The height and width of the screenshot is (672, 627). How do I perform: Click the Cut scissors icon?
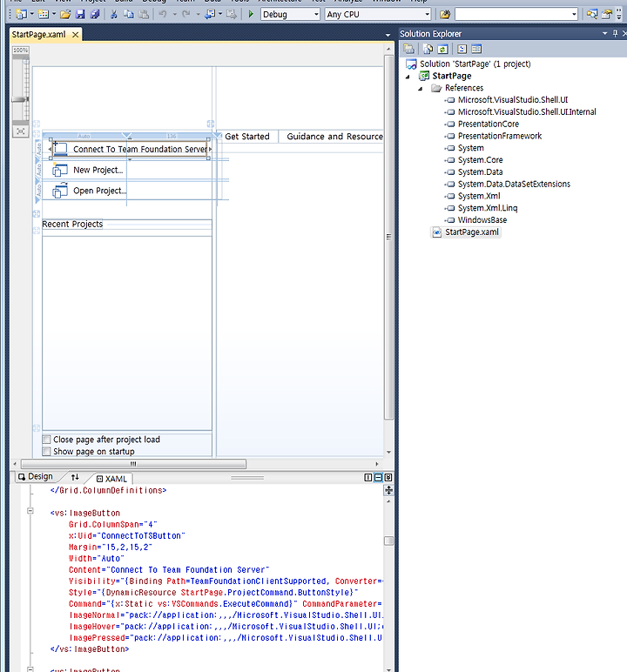(x=114, y=14)
